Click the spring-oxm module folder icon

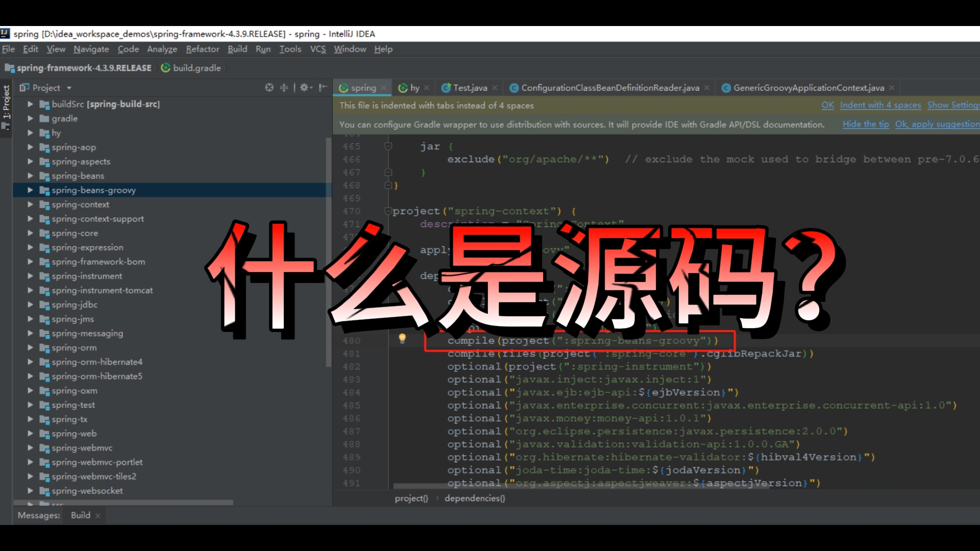(x=44, y=391)
